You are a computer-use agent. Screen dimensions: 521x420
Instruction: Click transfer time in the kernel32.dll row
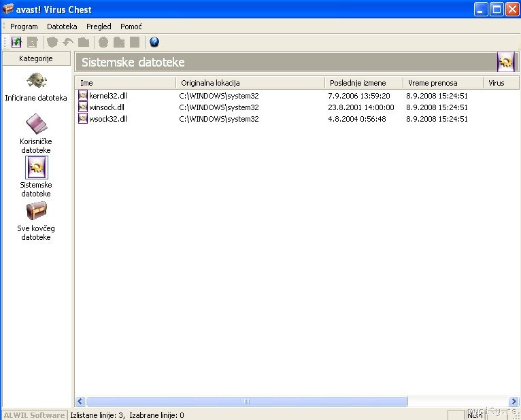tap(437, 96)
